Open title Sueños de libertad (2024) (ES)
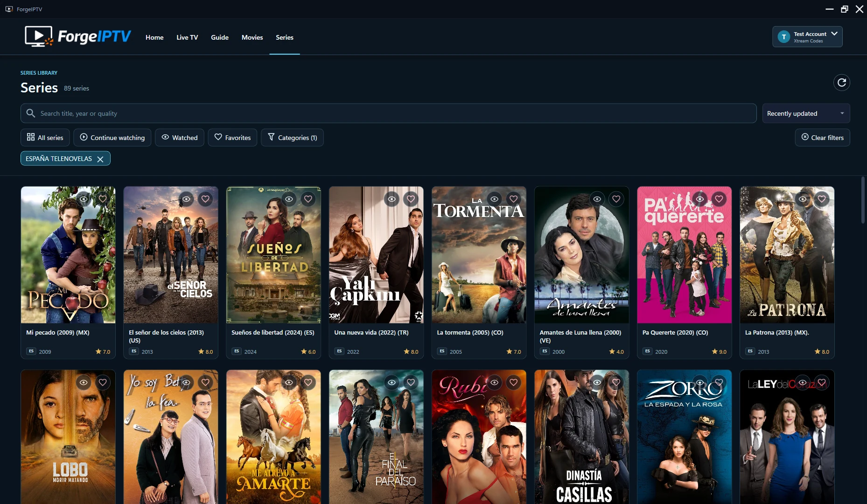867x504 pixels. 273,333
